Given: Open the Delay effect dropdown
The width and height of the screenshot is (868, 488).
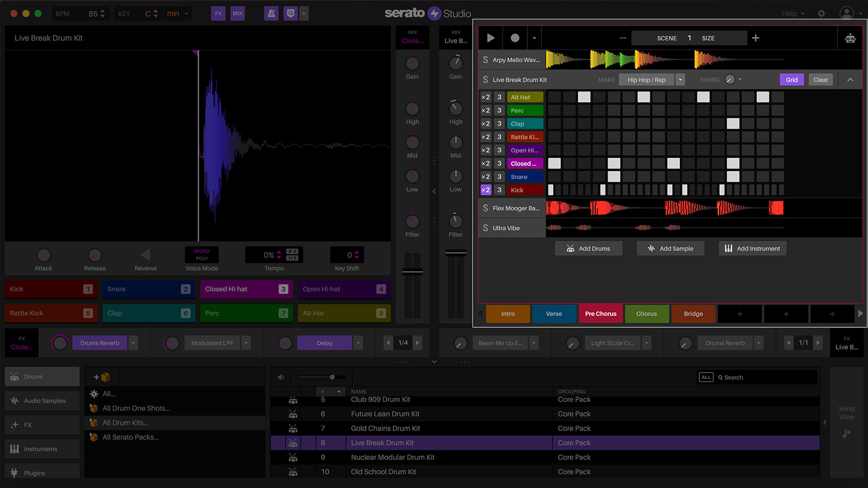Looking at the screenshot, I should (358, 343).
